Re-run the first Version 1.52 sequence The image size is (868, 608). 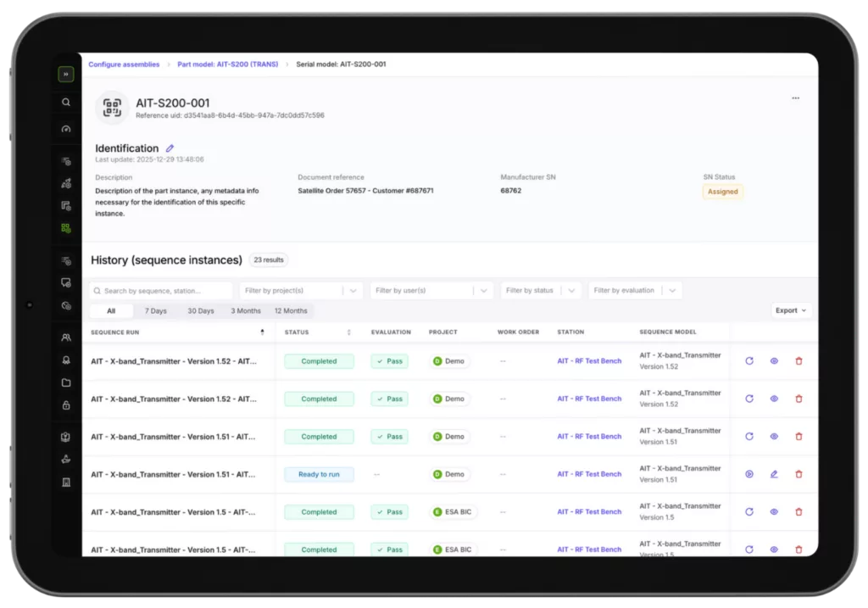[x=749, y=361]
